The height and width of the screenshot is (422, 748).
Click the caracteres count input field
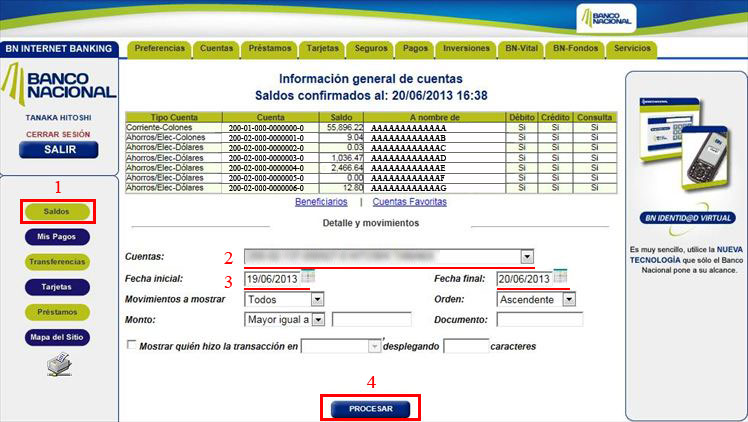[466, 346]
